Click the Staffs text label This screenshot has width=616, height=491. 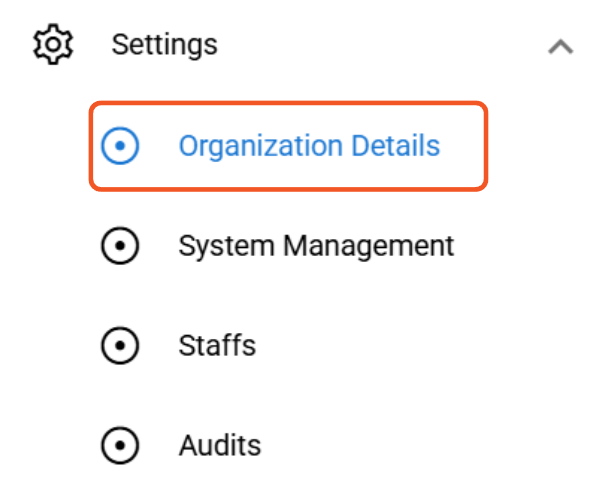217,346
